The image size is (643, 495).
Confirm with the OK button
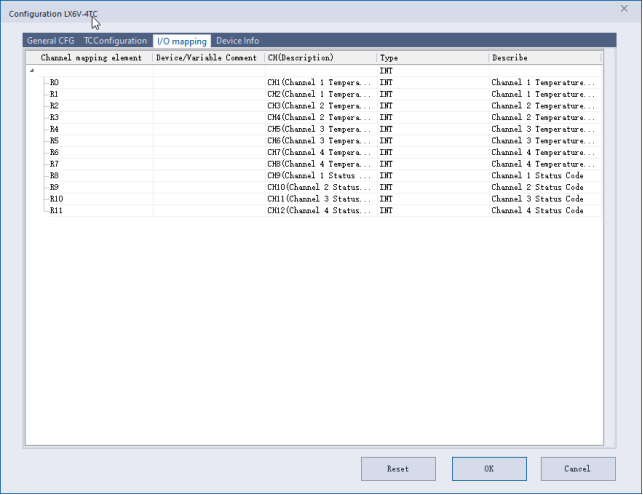coord(489,469)
